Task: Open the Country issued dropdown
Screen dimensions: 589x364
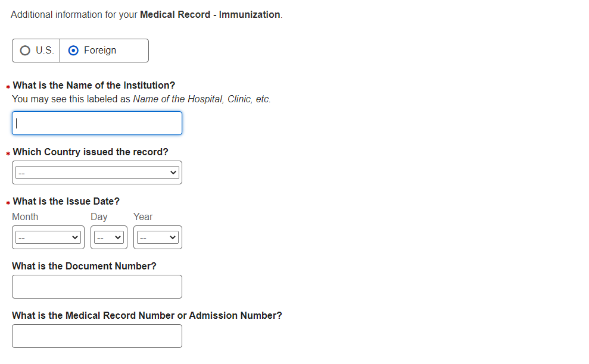Action: 97,172
